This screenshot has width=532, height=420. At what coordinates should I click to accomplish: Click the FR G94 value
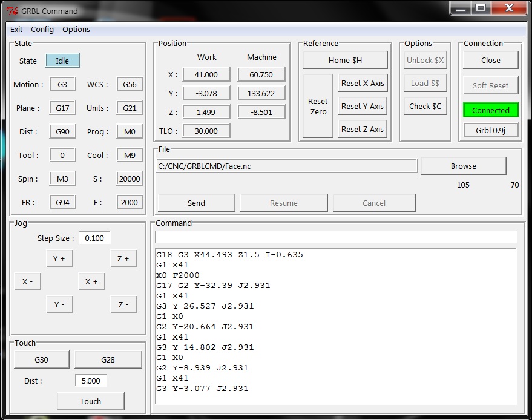coord(62,203)
